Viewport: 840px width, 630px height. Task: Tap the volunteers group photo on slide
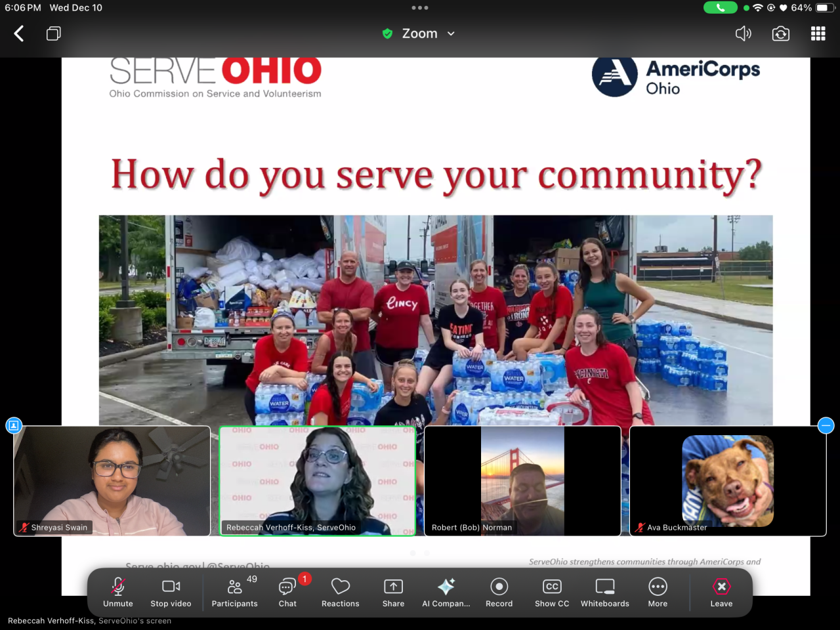[x=436, y=320]
